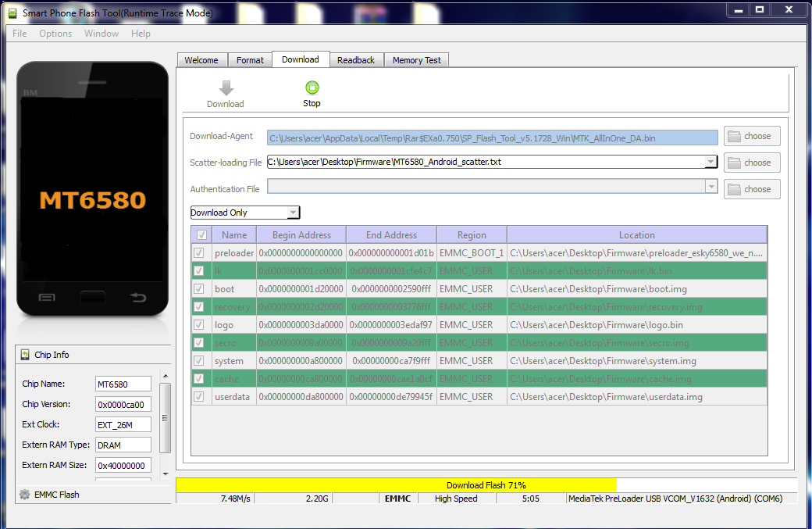Click the phone's home key

(93, 298)
